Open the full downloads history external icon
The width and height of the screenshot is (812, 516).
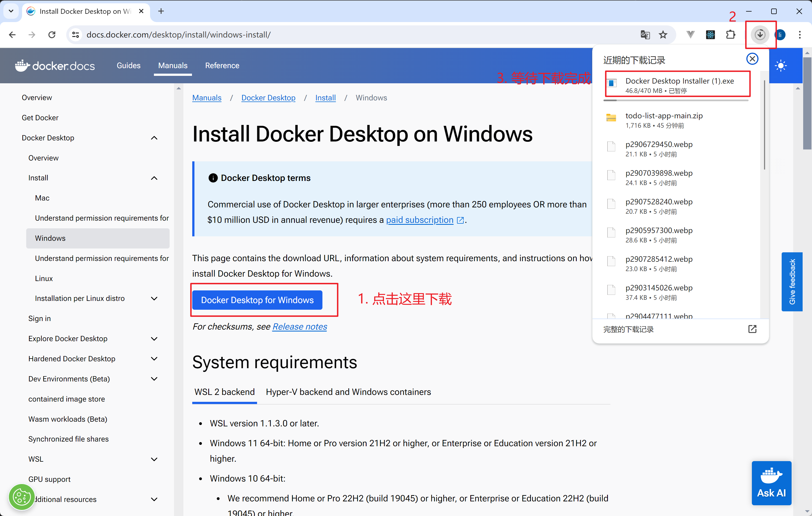pos(752,329)
